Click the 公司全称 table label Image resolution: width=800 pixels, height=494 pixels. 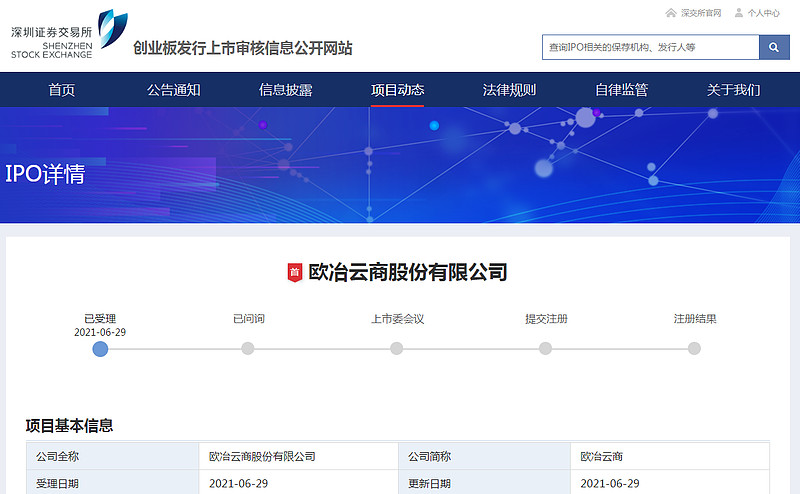[57, 456]
